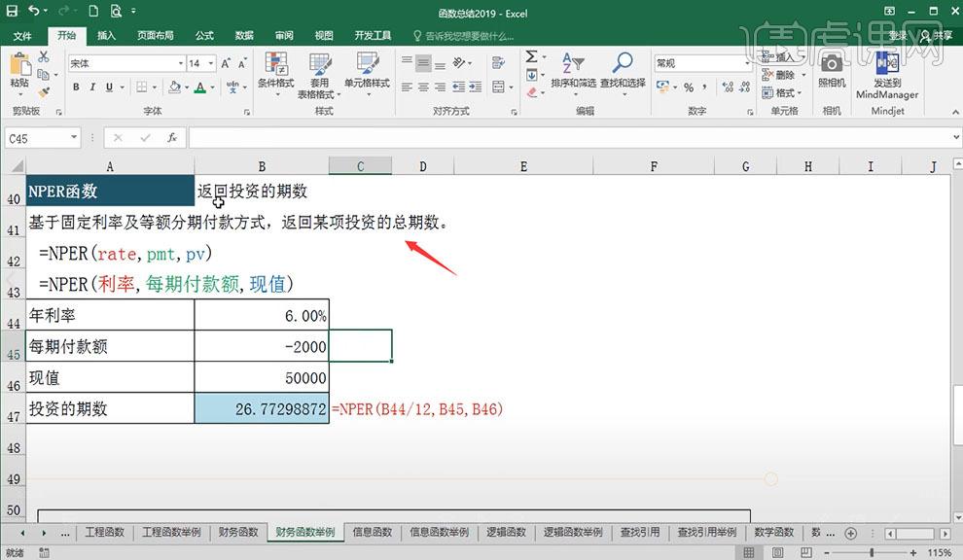Click the Cut scissors icon
963x560 pixels.
(44, 56)
